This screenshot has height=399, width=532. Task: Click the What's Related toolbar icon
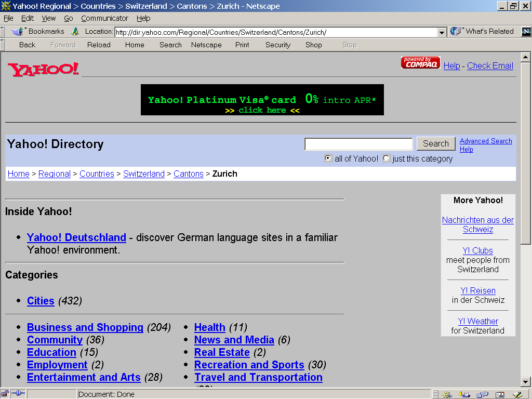(x=455, y=32)
